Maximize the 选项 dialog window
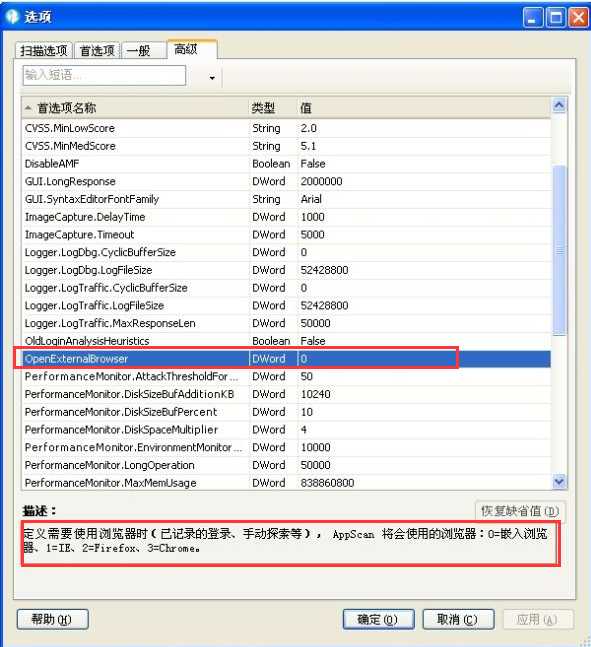Screen dimensions: 591x647 556,17
